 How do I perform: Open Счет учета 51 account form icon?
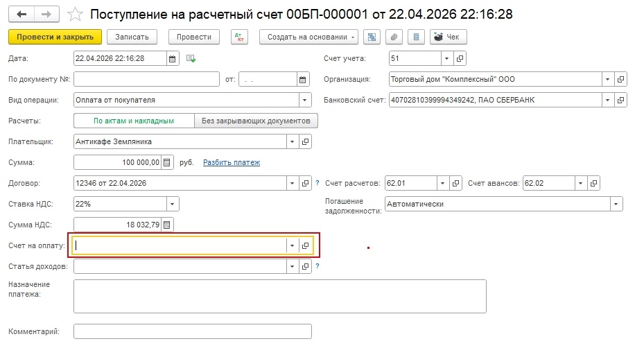(460, 58)
